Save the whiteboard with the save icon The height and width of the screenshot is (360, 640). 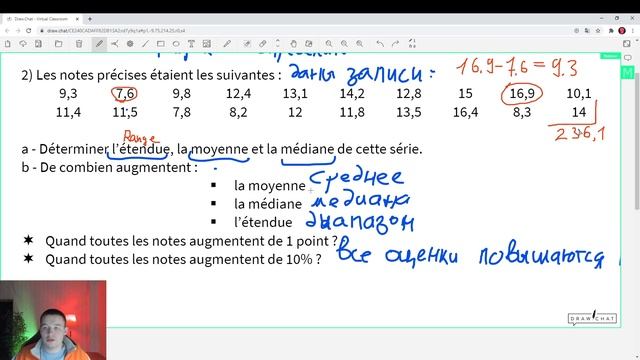click(38, 44)
